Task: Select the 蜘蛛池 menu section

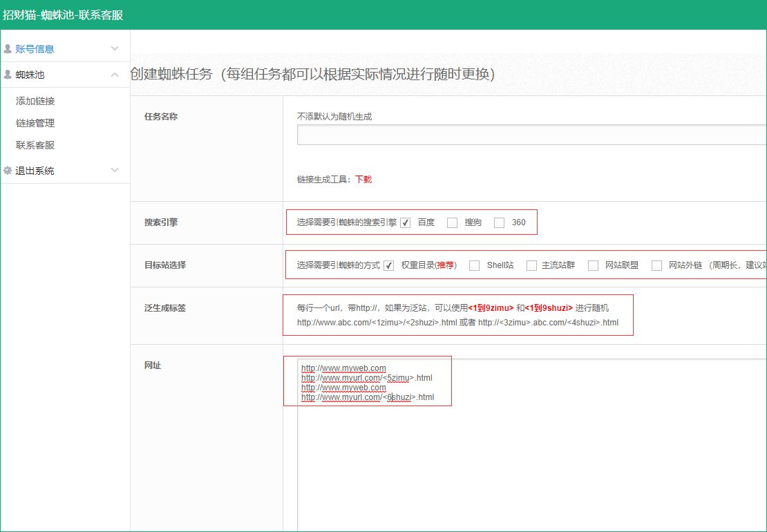Action: coord(65,75)
